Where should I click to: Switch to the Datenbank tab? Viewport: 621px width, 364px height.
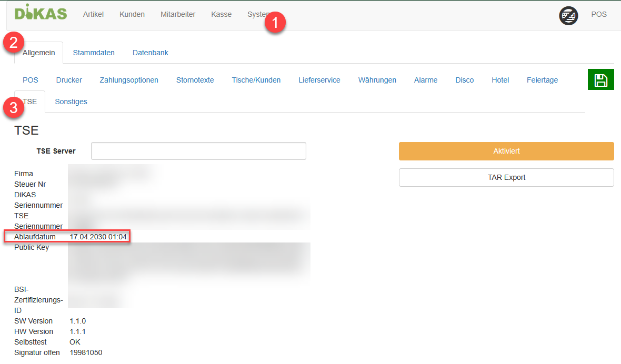tap(151, 53)
